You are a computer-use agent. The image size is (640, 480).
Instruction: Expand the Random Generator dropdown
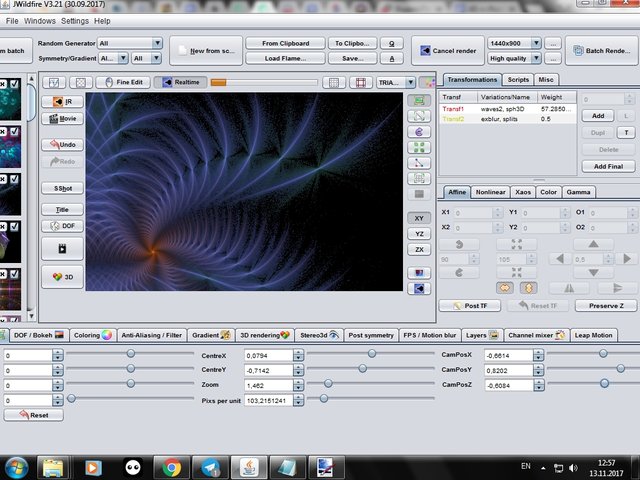(x=157, y=43)
